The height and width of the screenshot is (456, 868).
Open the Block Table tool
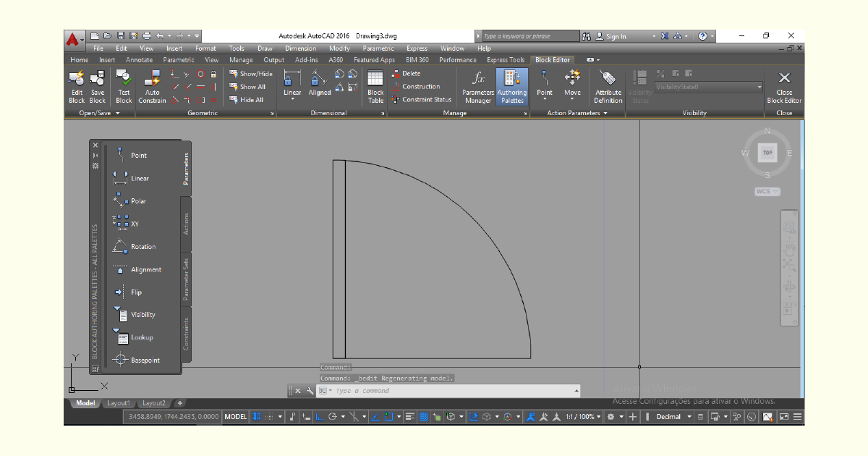pyautogui.click(x=375, y=87)
